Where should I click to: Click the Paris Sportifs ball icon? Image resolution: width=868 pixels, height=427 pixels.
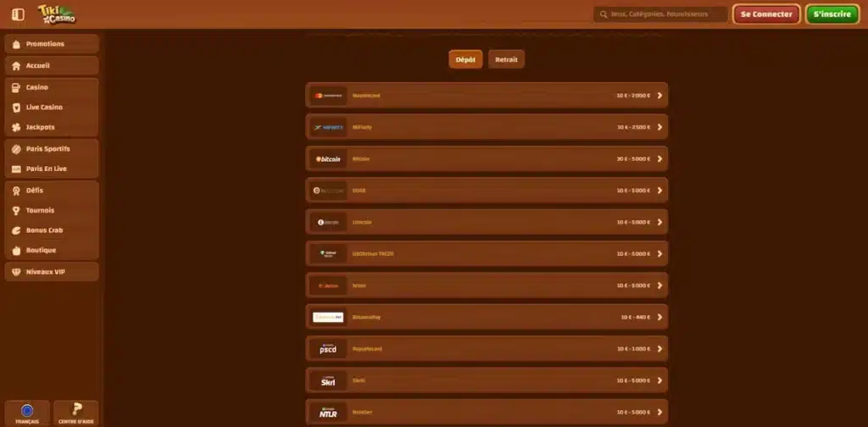pos(16,149)
